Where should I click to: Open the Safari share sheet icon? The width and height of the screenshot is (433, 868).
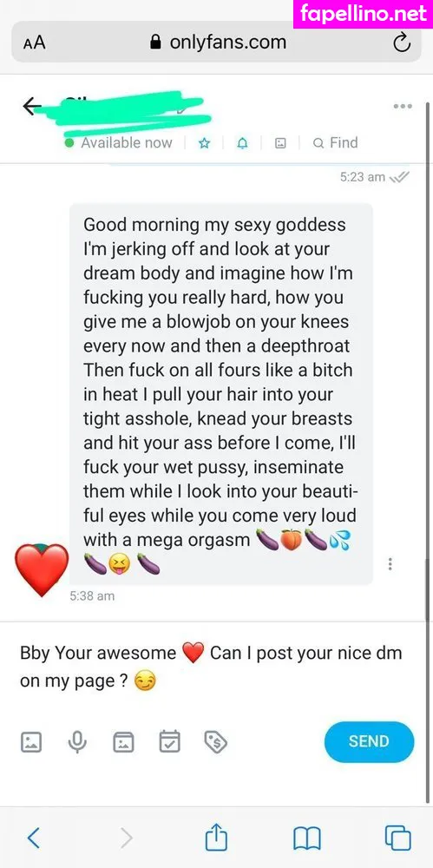217,837
